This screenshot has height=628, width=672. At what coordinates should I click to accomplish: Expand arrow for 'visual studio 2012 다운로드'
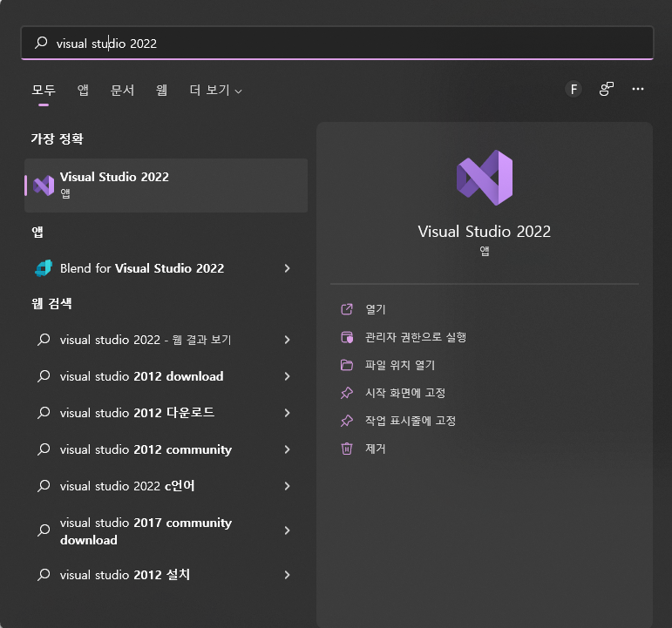pyautogui.click(x=287, y=413)
